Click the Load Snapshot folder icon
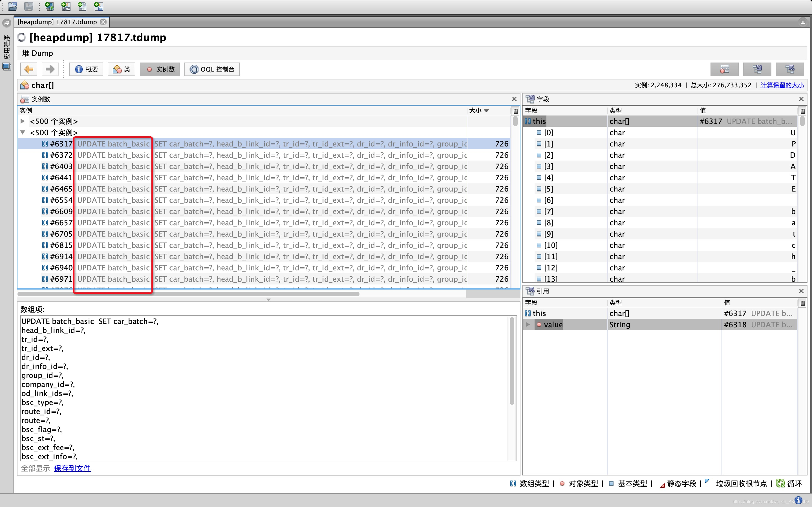812x507 pixels. click(x=12, y=6)
